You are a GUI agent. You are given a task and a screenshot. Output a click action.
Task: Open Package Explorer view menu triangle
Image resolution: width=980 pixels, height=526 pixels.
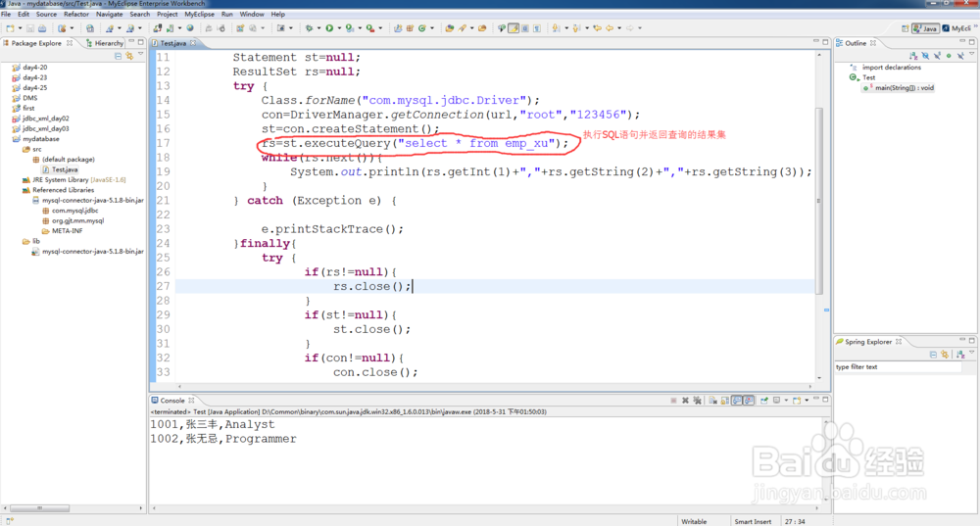(140, 54)
